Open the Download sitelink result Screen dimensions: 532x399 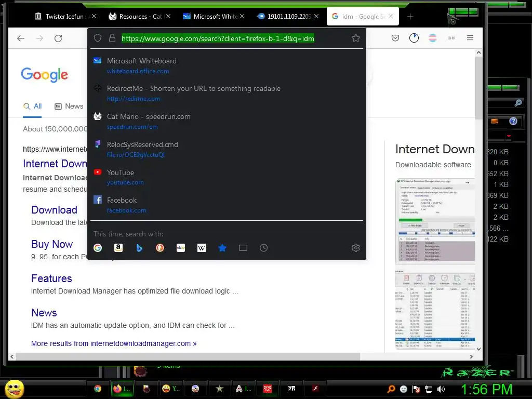tap(54, 210)
